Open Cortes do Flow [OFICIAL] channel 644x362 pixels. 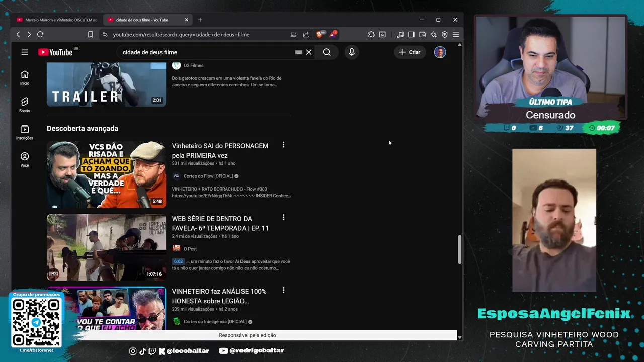[x=208, y=176]
